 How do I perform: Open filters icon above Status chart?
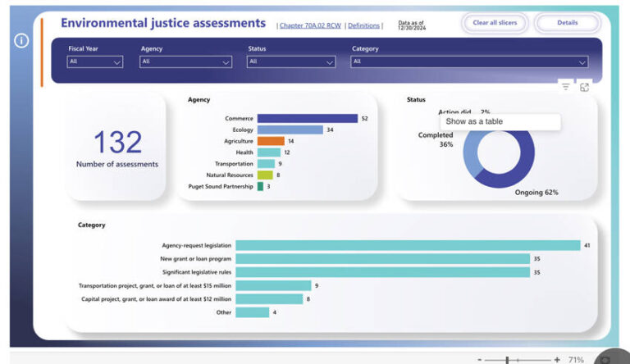point(565,86)
